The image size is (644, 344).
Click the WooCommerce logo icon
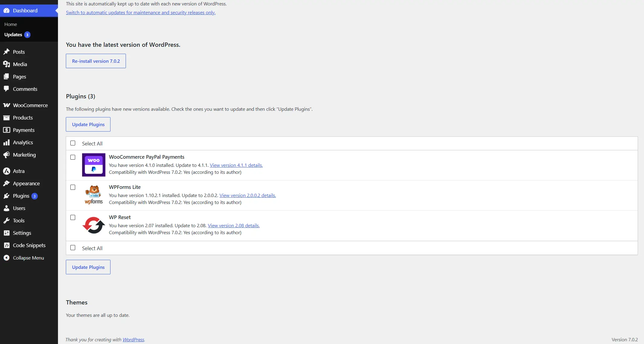6,105
